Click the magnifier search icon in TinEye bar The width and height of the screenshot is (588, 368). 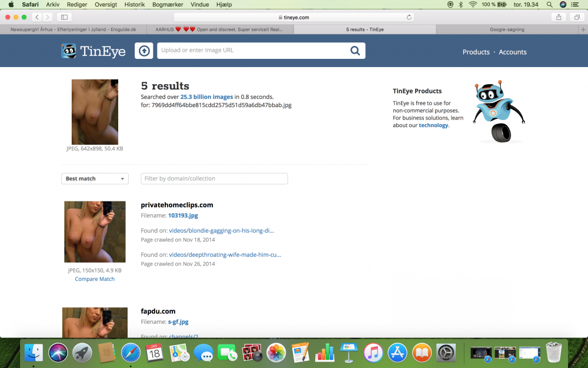pos(355,51)
